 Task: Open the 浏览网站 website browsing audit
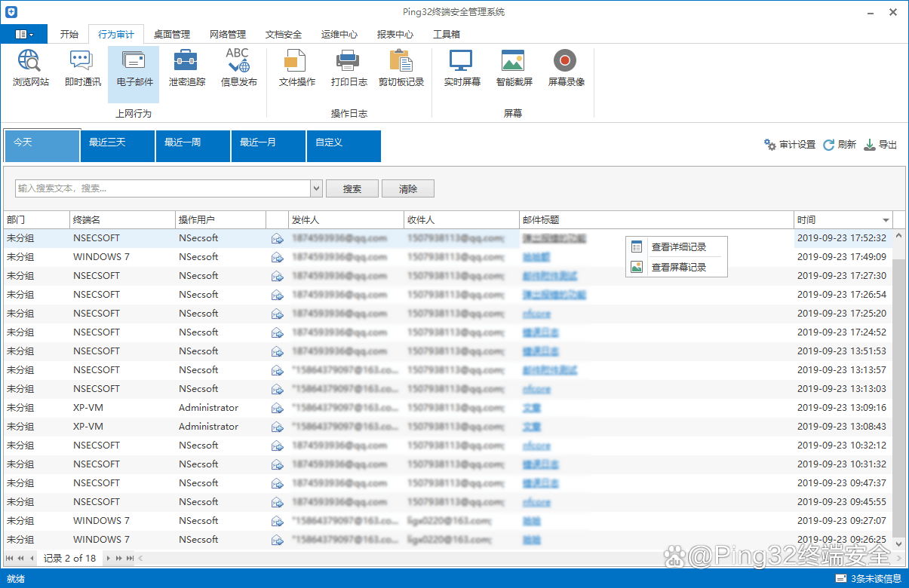(x=31, y=69)
